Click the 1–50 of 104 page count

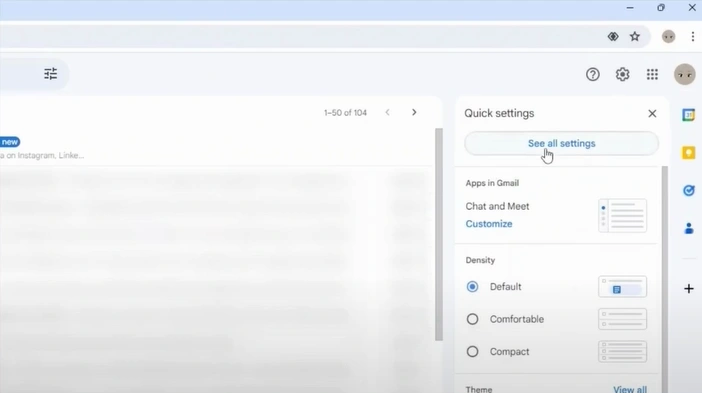point(345,113)
